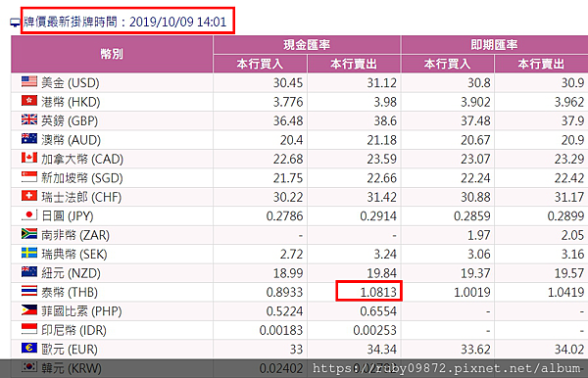Click 本行買入 under 即期匯率
588x378 pixels.
(x=448, y=64)
